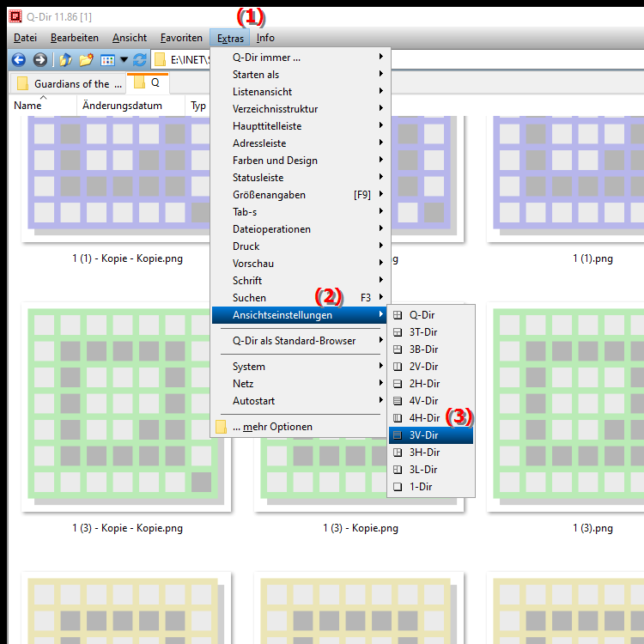
Task: Select thumbnail '1 (1) - Kopie - Kopie.png'
Action: (117, 180)
